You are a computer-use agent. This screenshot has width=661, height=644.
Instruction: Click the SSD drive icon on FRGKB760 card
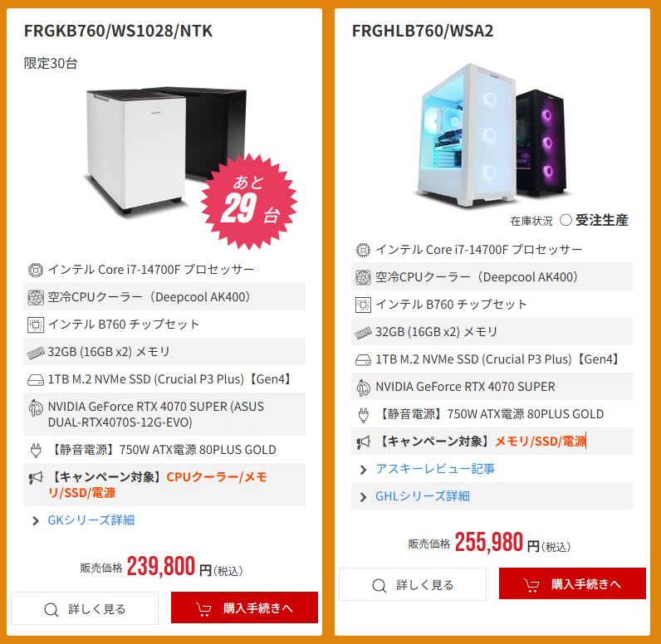[36, 380]
